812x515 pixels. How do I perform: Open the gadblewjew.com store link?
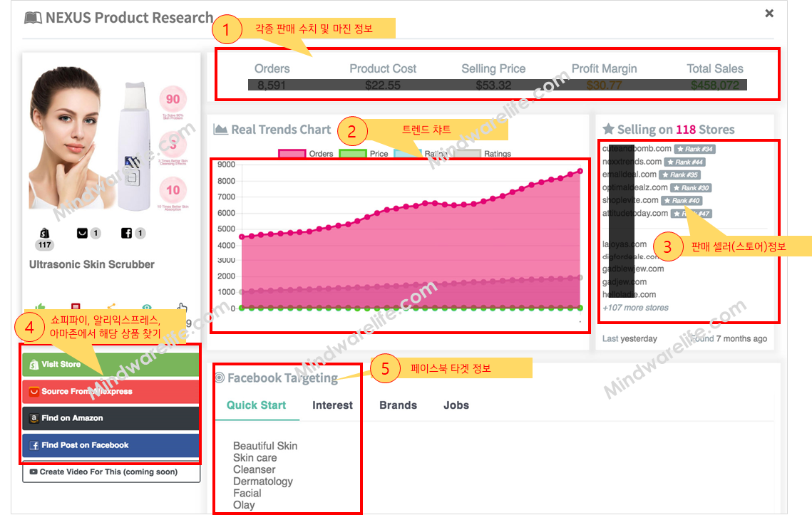click(633, 269)
